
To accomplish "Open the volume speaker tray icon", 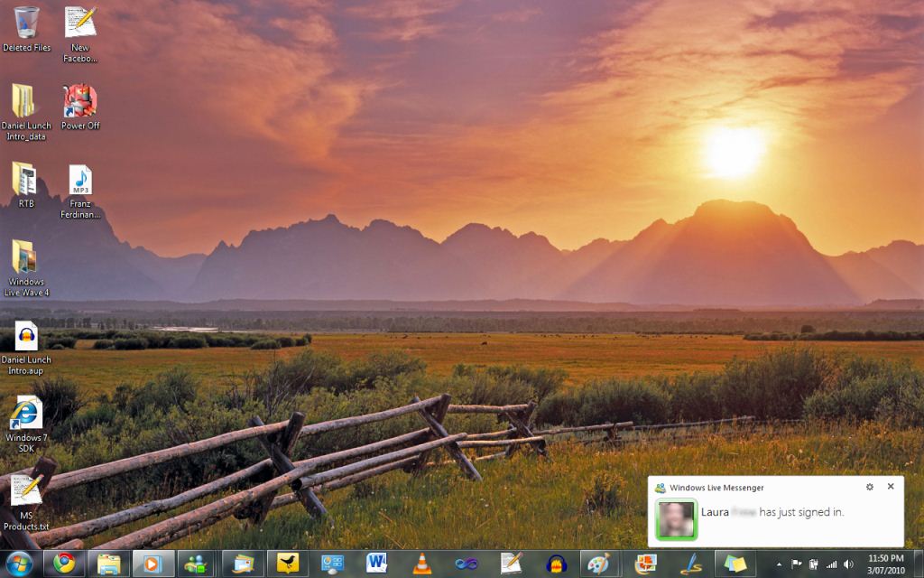I will click(848, 564).
